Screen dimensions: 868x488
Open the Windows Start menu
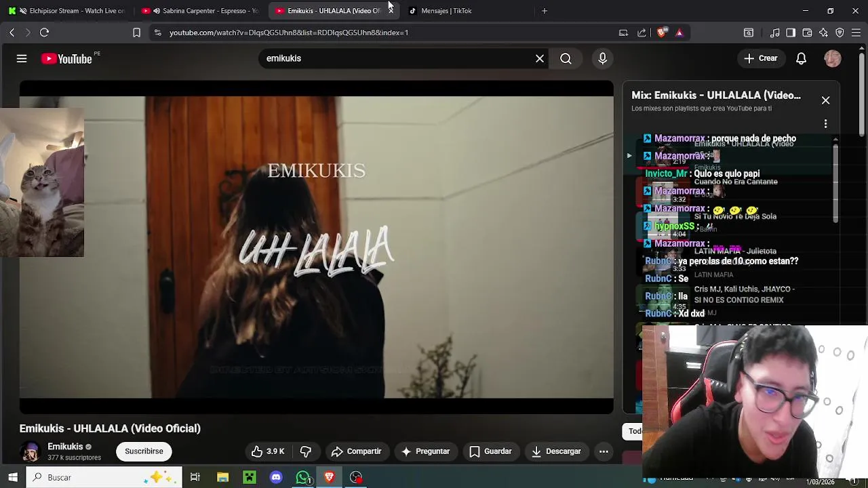point(13,478)
